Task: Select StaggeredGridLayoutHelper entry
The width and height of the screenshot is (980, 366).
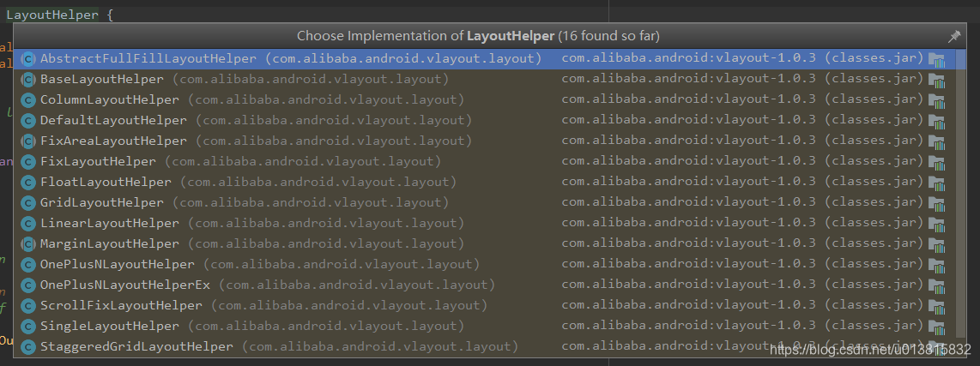Action: [485, 347]
